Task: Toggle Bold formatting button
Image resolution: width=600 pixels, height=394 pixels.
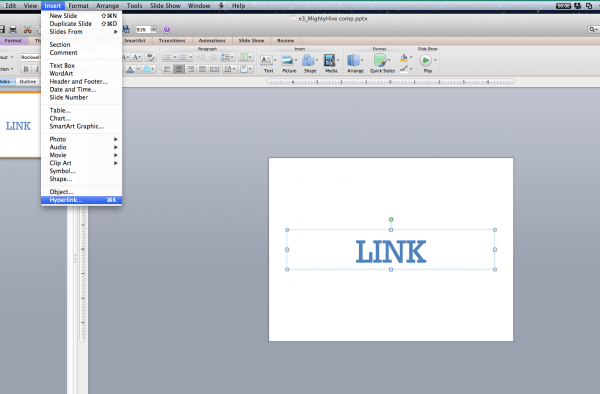Action: (26, 69)
